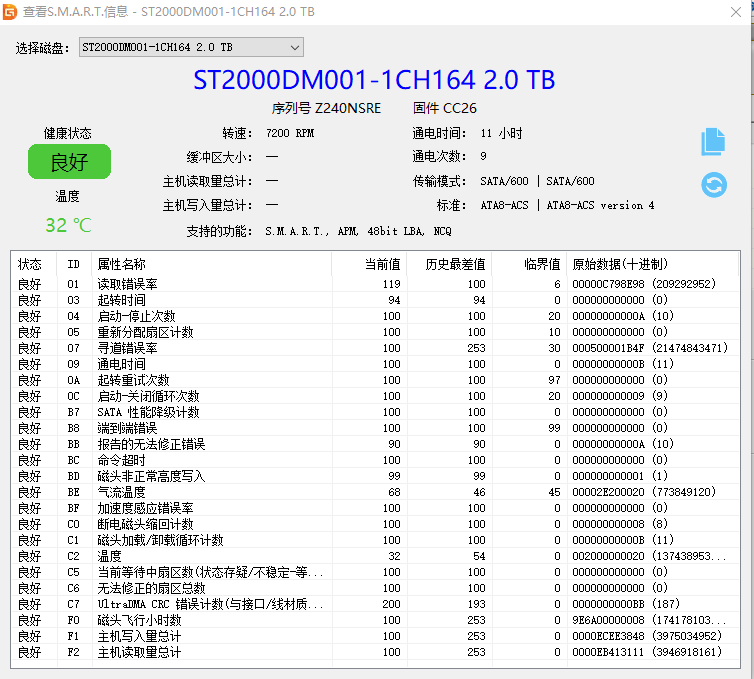The image size is (754, 679).
Task: Select the SATA 性能降级计数 row
Action: (x=375, y=412)
